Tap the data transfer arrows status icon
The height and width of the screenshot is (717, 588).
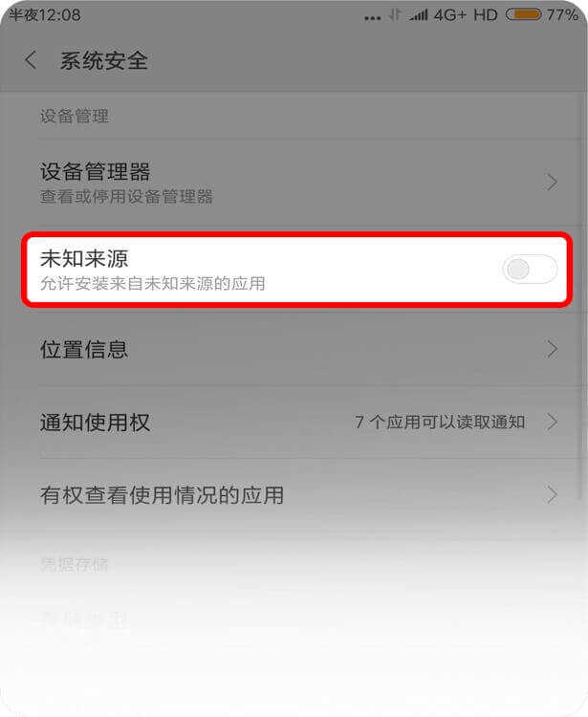click(395, 15)
